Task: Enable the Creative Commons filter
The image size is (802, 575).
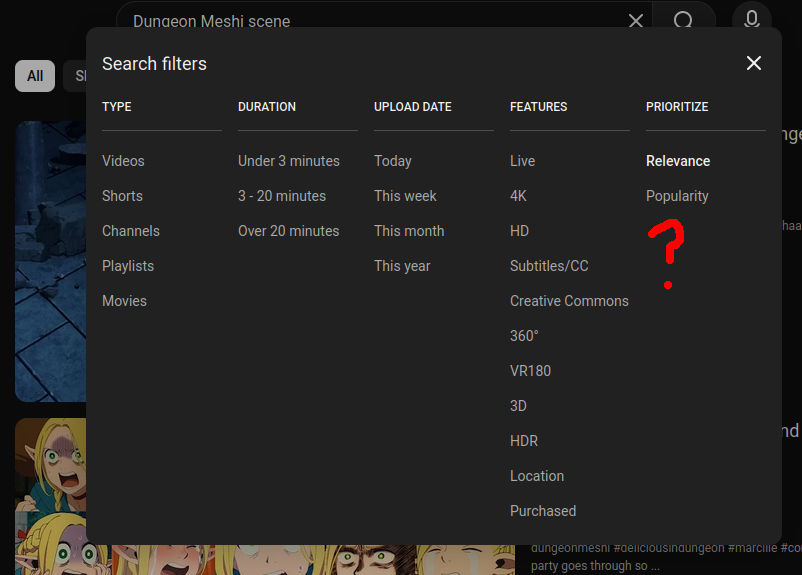Action: click(569, 301)
